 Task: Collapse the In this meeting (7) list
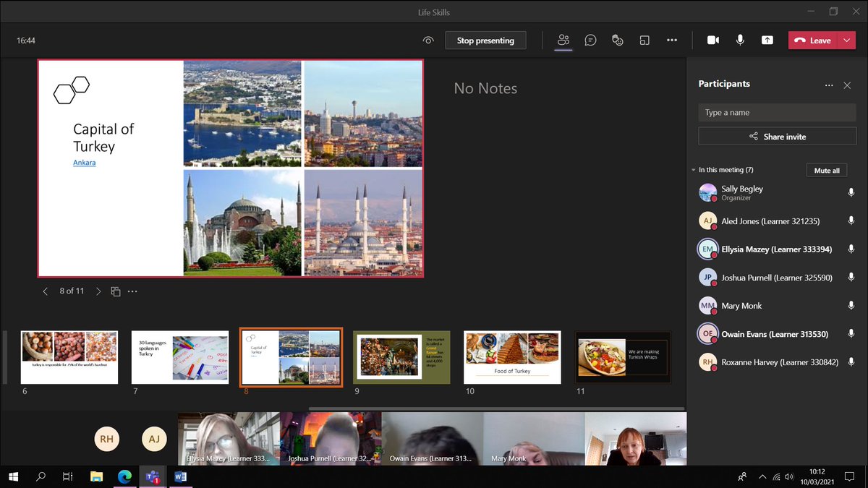coord(693,170)
